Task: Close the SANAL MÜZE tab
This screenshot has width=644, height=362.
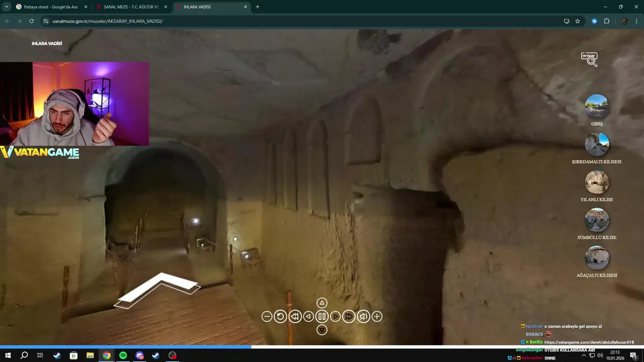Action: 166,7
